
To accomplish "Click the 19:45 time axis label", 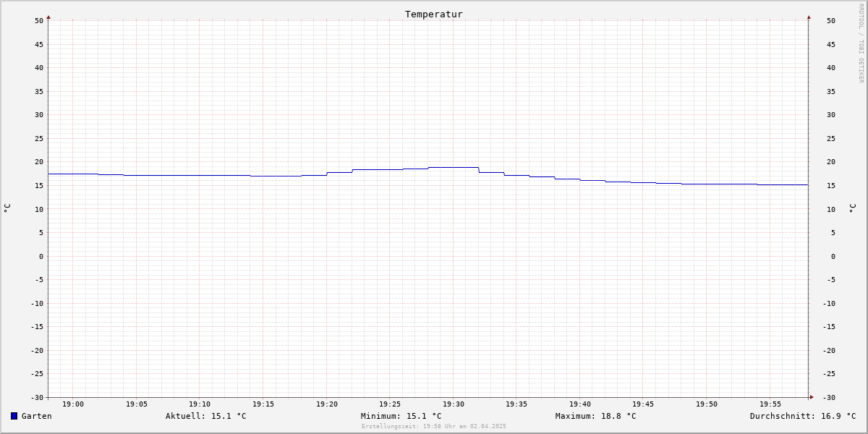I will [643, 404].
